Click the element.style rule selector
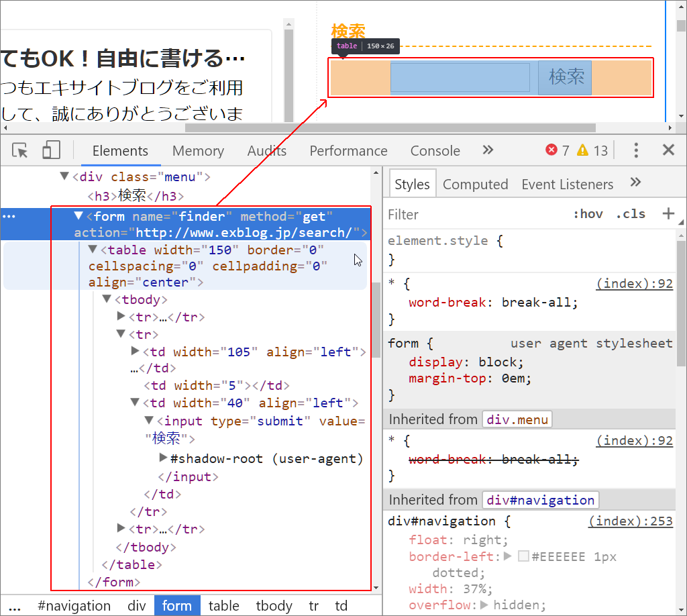The height and width of the screenshot is (616, 687). click(x=437, y=240)
